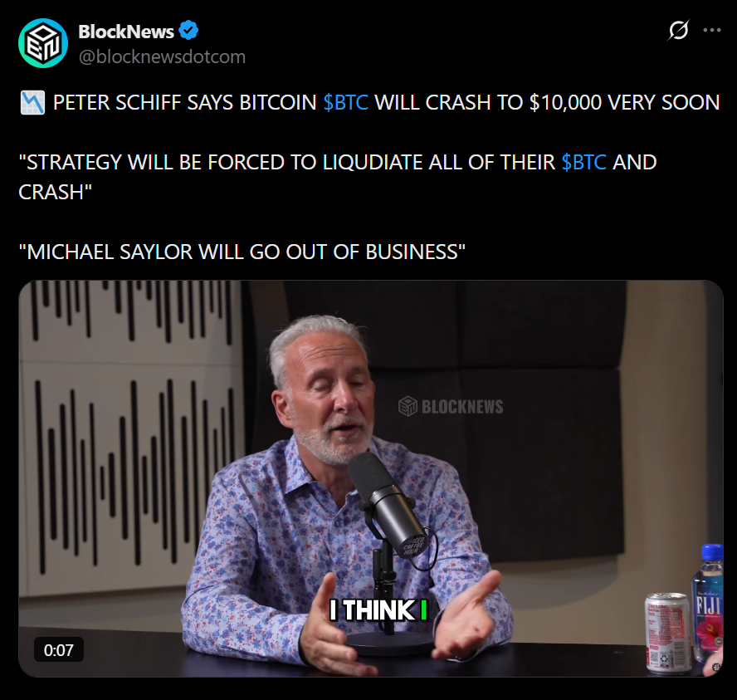Click the BLOCKNEWS watermark in the video
Image resolution: width=737 pixels, height=700 pixels.
tap(451, 407)
